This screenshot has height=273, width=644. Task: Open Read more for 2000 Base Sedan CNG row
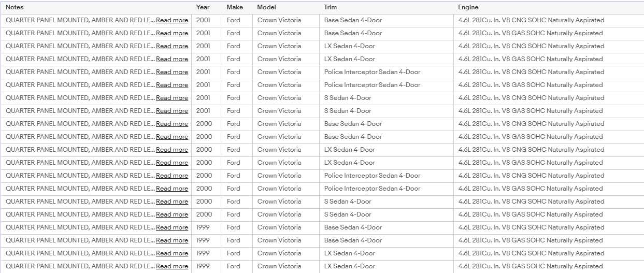click(x=172, y=124)
